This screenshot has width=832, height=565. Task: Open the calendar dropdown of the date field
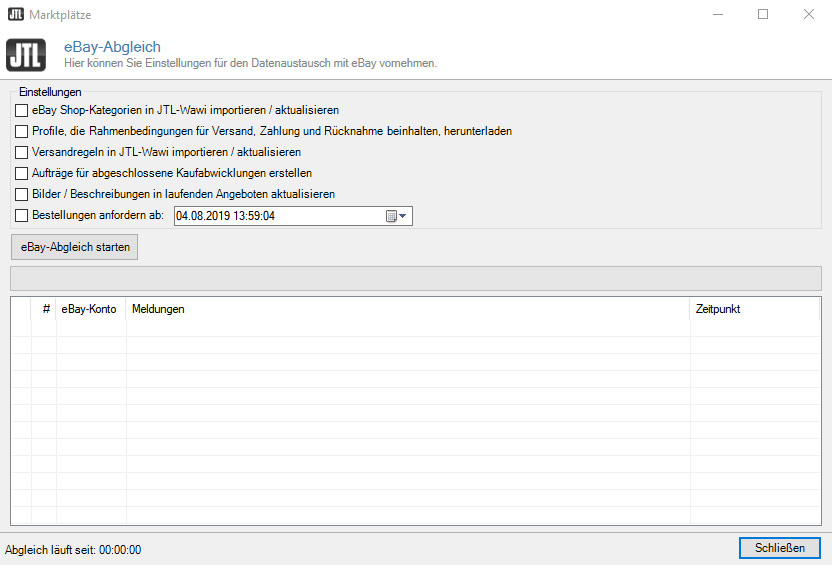396,216
